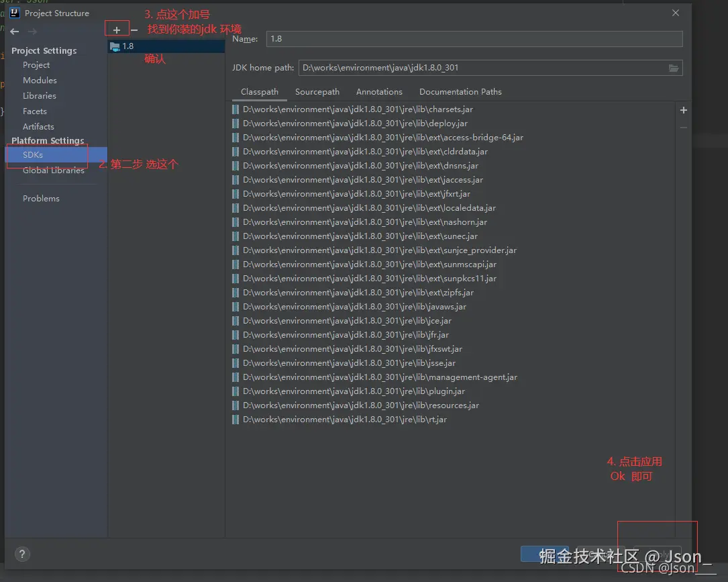This screenshot has width=728, height=582.
Task: Open Artifacts settings
Action: coord(38,127)
